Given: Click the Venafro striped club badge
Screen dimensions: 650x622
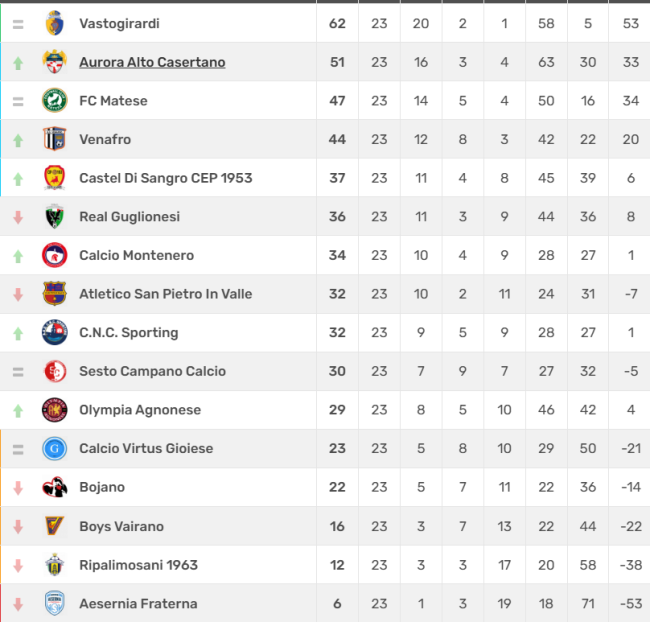Looking at the screenshot, I should (x=55, y=139).
